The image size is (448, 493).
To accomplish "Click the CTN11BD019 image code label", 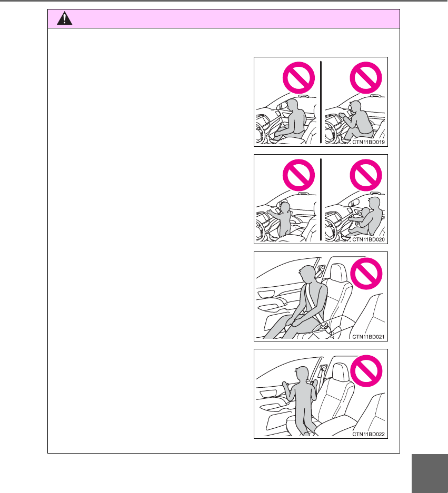I will tap(368, 142).
